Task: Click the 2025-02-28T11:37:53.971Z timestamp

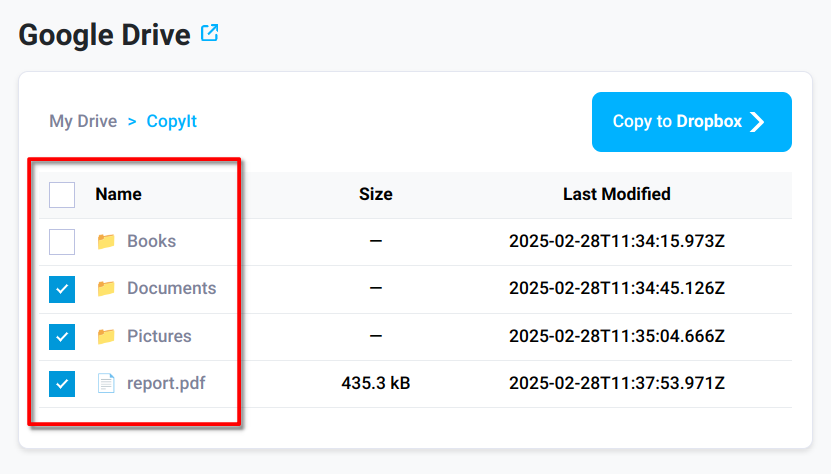Action: point(617,383)
